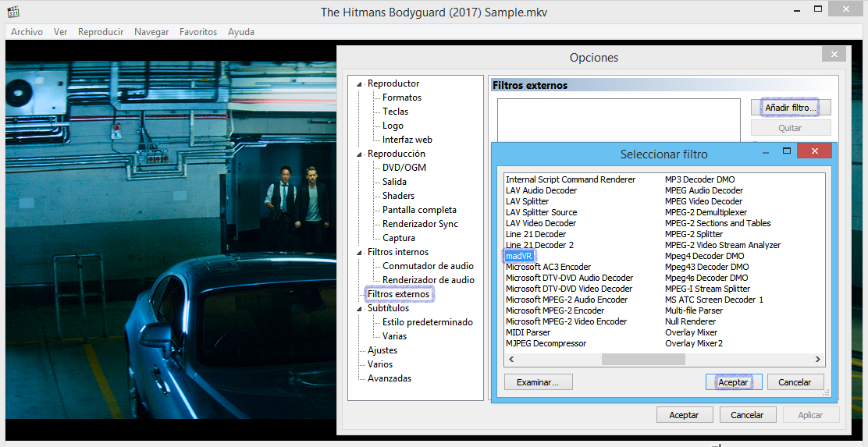Select Avanzadas in options tree
Image resolution: width=868 pixels, height=447 pixels.
point(390,378)
